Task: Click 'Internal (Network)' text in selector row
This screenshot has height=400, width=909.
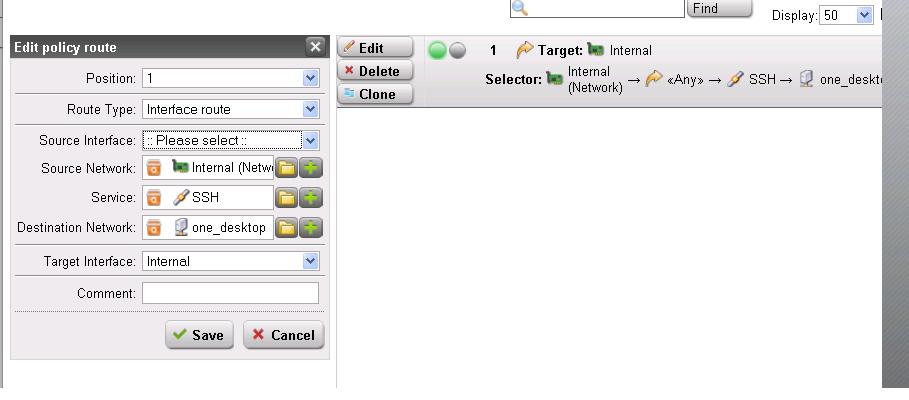Action: click(x=595, y=79)
